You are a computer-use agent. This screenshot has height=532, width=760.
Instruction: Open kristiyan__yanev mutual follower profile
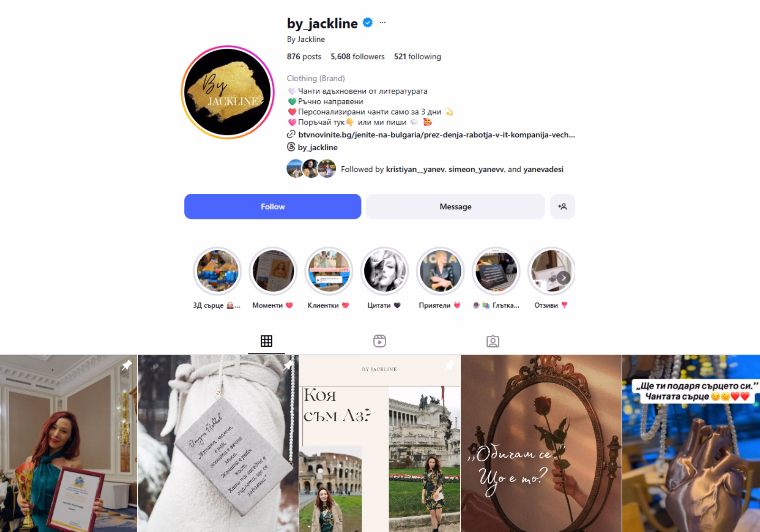click(x=415, y=169)
